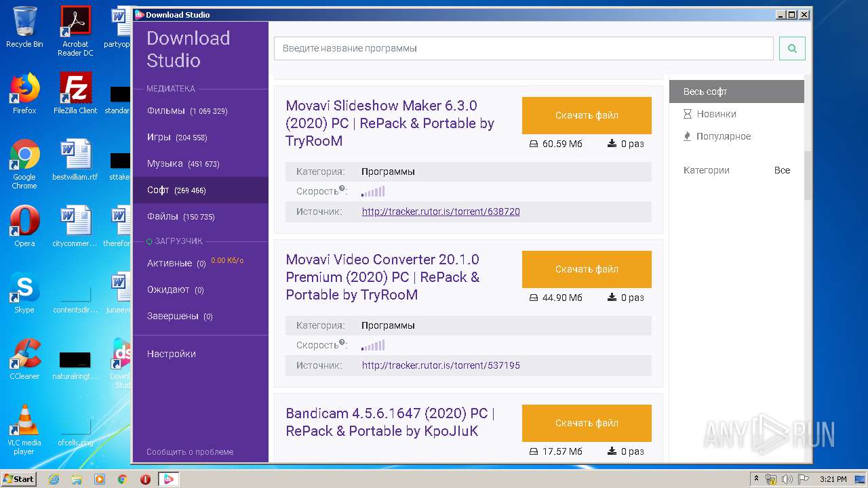This screenshot has height=488, width=868.
Task: Download Movavi Video Converter file
Action: (x=587, y=269)
